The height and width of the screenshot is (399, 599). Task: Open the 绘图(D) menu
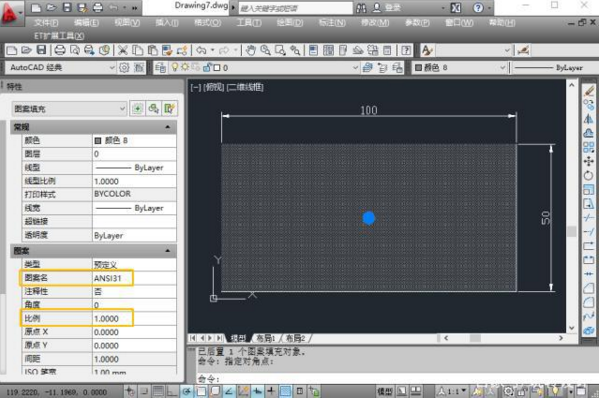[290, 23]
